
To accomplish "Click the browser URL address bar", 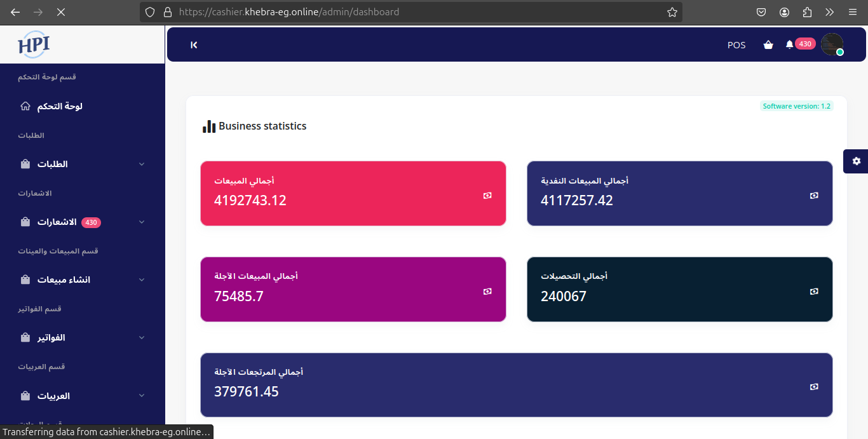I will [407, 12].
